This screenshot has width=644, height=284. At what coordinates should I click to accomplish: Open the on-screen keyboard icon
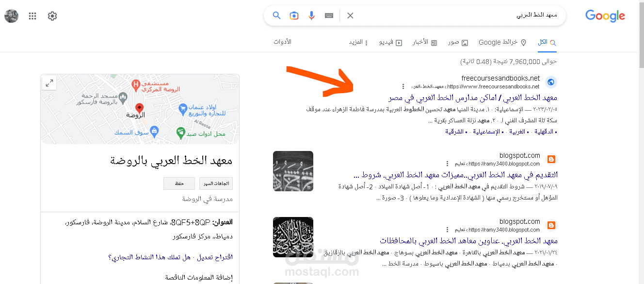point(329,16)
